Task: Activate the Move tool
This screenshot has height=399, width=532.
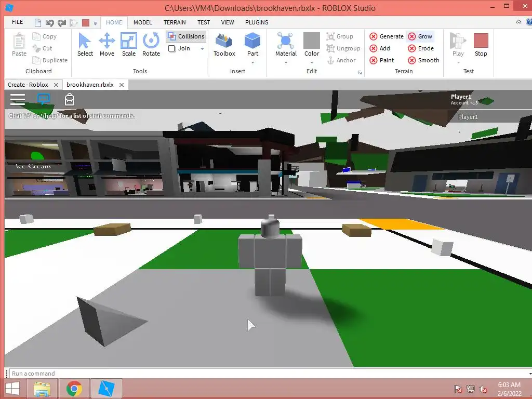Action: tap(107, 45)
